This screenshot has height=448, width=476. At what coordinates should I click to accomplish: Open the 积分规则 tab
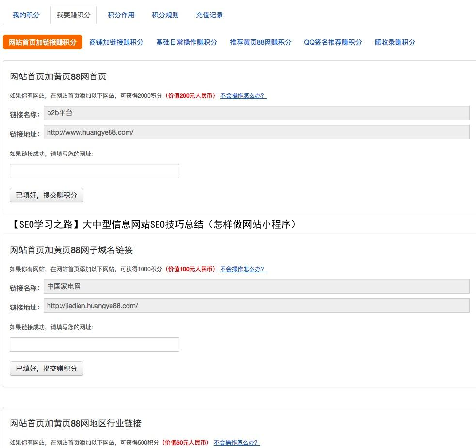165,15
